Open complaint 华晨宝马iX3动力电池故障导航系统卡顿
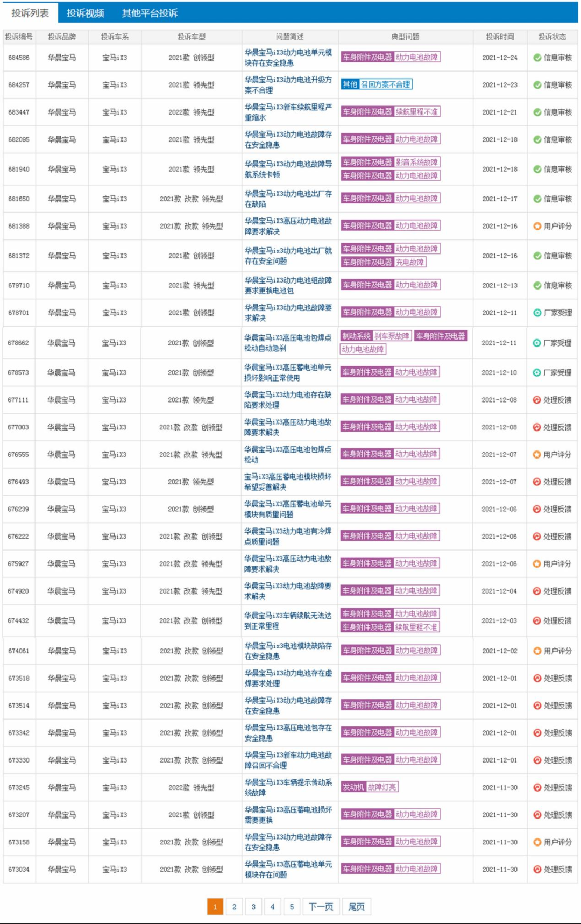 (x=288, y=169)
